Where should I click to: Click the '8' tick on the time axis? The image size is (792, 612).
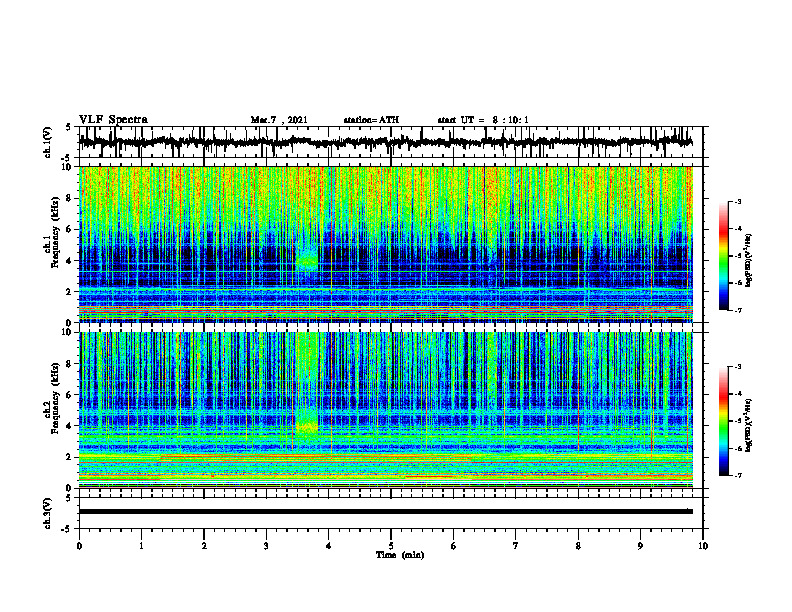[578, 546]
